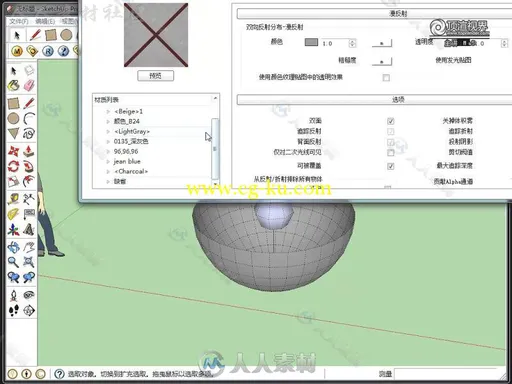Select the Arc tool
The height and width of the screenshot is (384, 512).
(x=29, y=118)
